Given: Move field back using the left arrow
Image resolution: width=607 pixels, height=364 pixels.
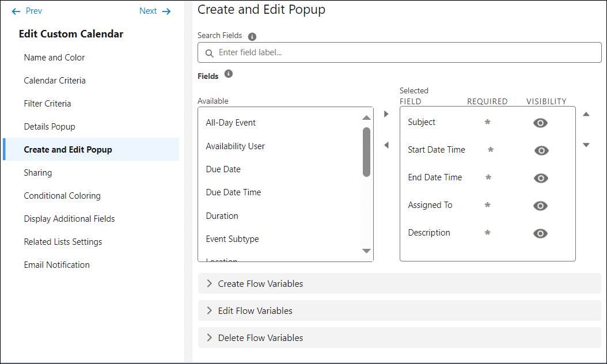Looking at the screenshot, I should tap(386, 145).
